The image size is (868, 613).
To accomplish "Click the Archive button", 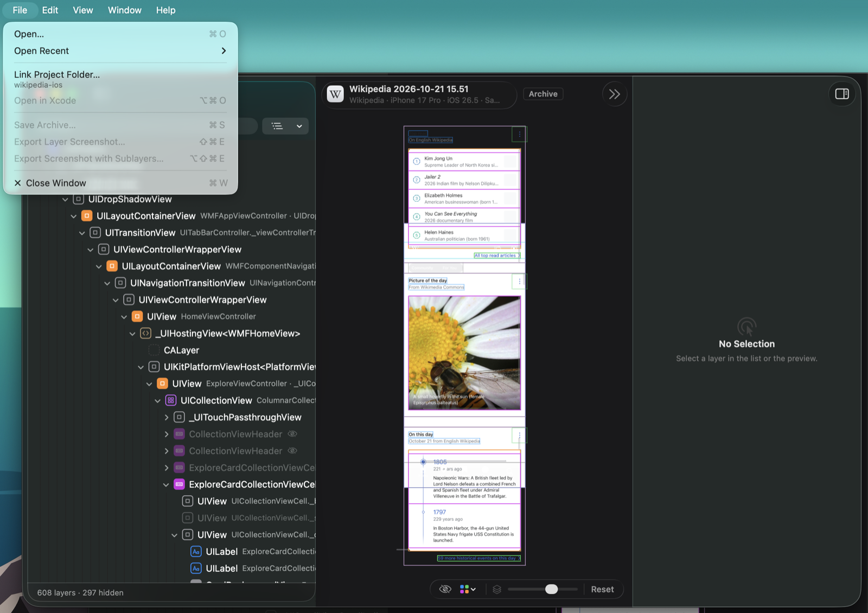I will [x=543, y=94].
